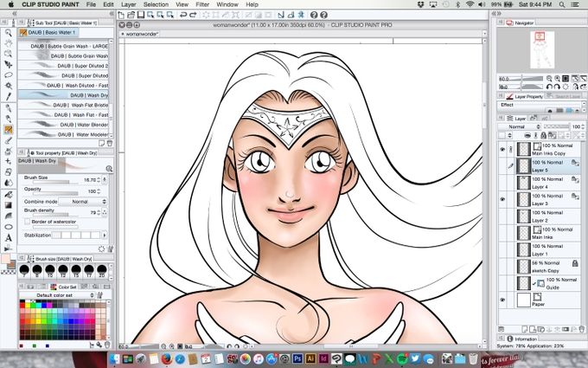The image size is (588, 368).
Task: Open the Filter menu
Action: tap(202, 4)
